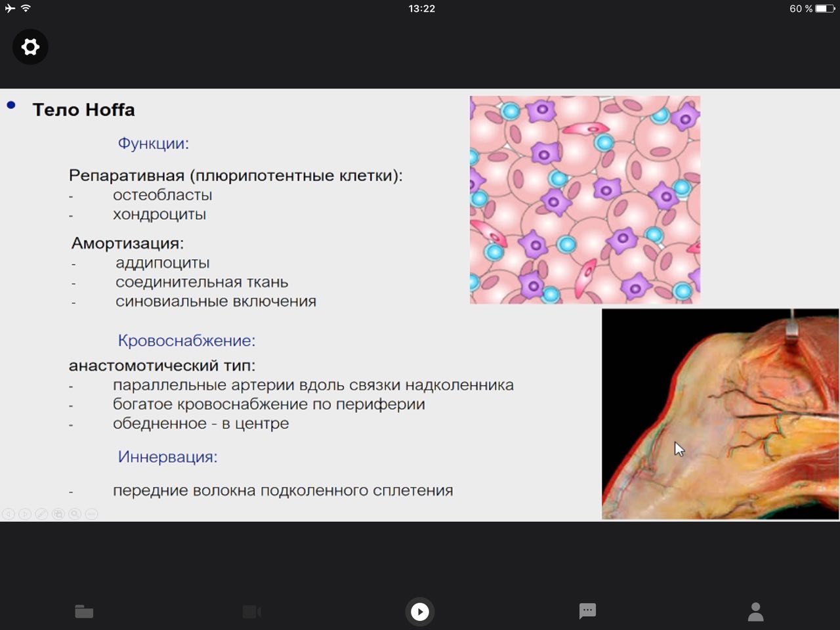Tap the airplane mode icon in status bar

tap(10, 9)
